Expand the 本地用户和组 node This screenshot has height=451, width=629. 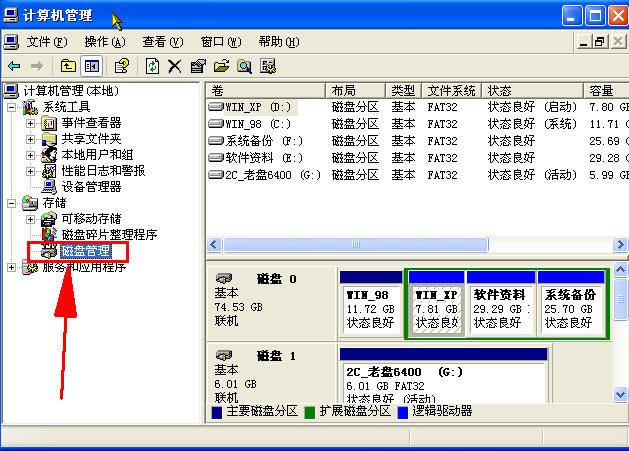click(x=30, y=155)
